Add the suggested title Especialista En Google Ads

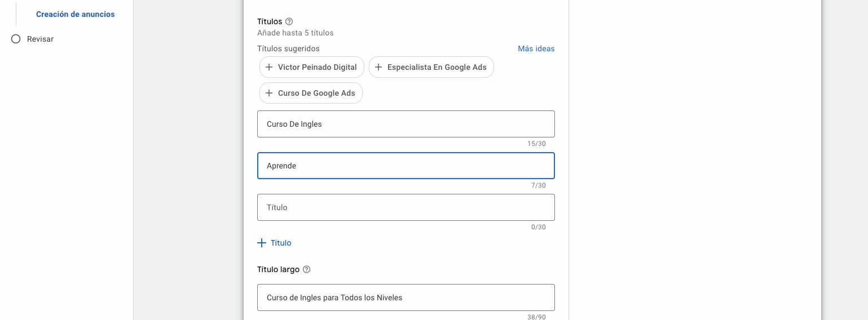point(437,67)
